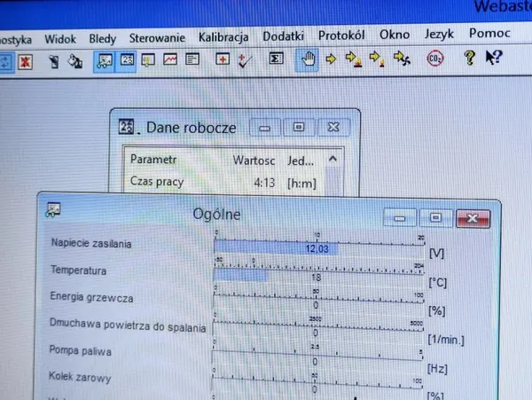532x400 pixels.
Task: Click the heater unit toolbar icon
Action: (53, 62)
